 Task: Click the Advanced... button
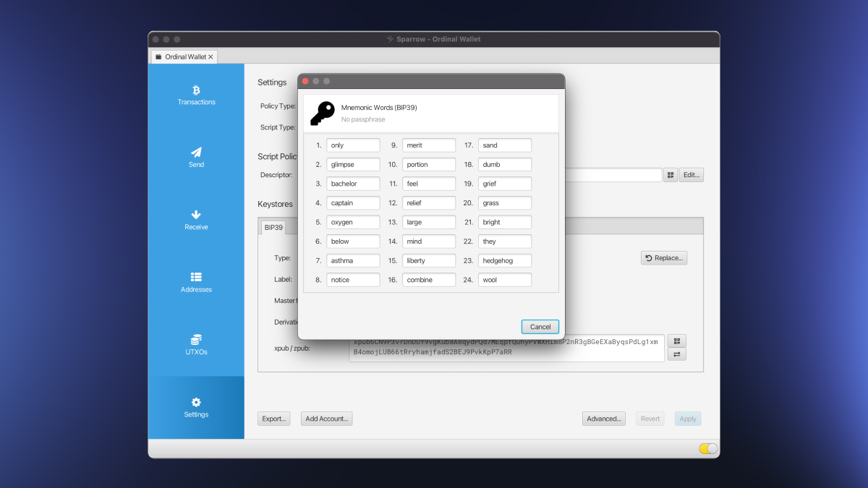click(x=604, y=419)
